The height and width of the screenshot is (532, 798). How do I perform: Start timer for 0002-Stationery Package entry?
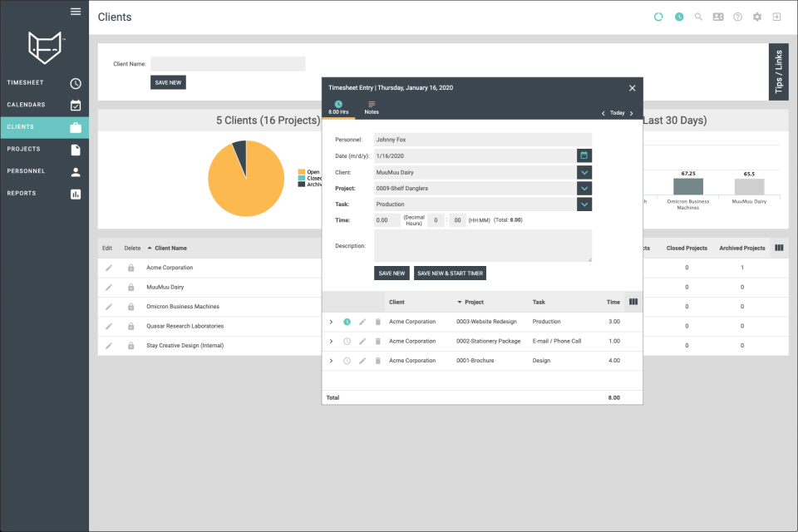pos(347,341)
